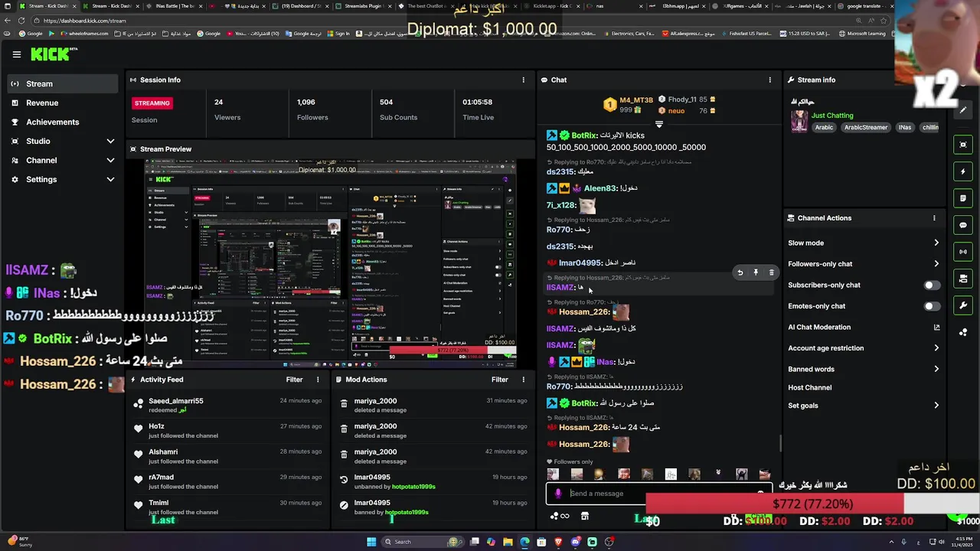Viewport: 980px width, 551px height.
Task: Expand the Channel sidebar section
Action: click(110, 161)
